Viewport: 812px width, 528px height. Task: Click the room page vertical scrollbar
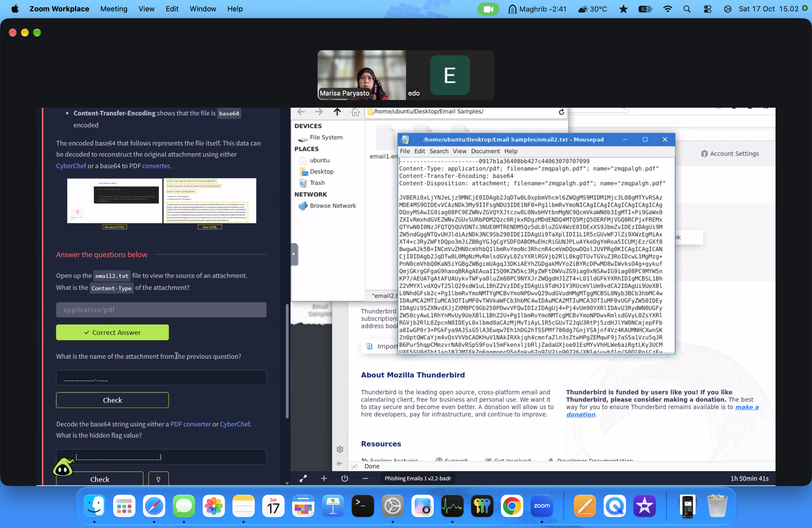coord(287,361)
